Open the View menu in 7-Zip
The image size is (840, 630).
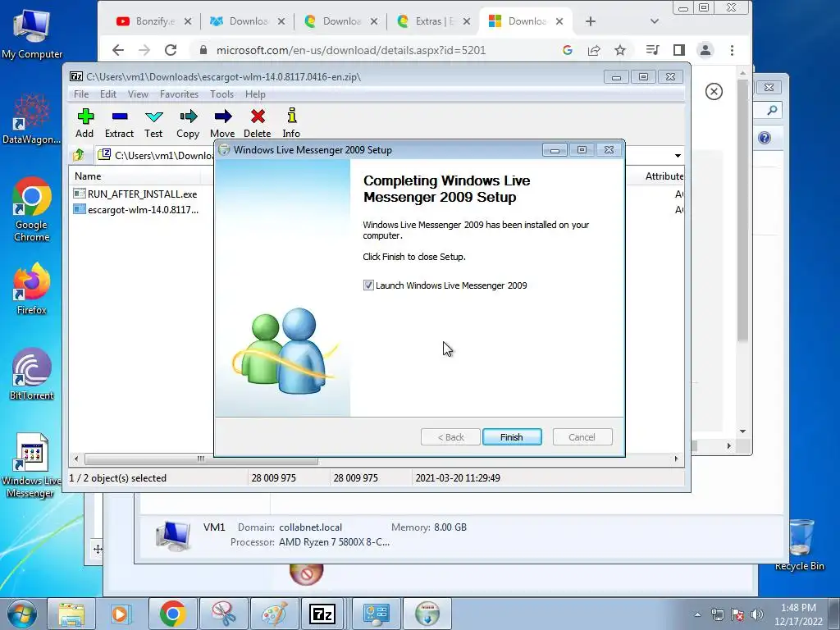(x=138, y=94)
